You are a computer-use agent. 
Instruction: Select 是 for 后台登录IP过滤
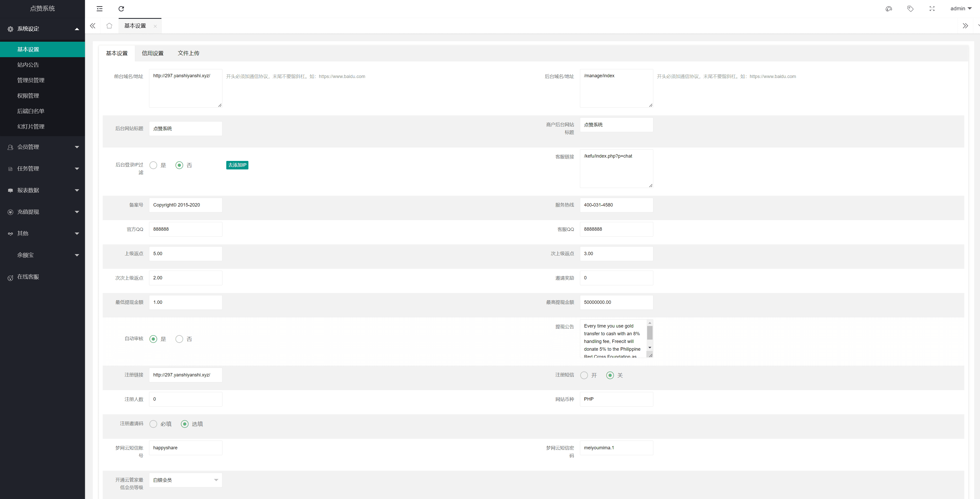153,165
